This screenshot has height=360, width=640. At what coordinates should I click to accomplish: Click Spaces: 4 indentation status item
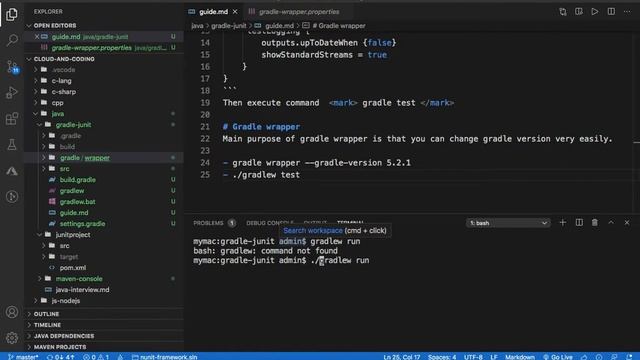coord(442,357)
